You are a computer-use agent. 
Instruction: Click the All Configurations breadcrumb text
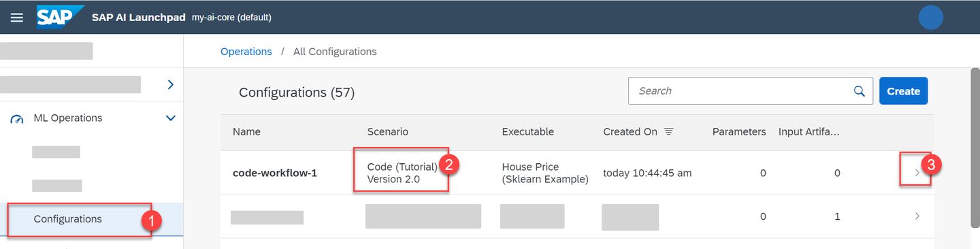tap(335, 52)
